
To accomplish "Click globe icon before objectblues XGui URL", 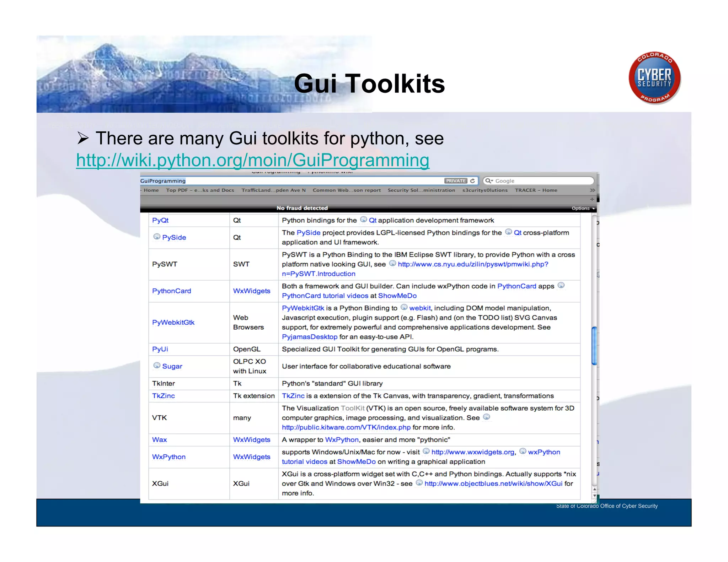I will 419,483.
